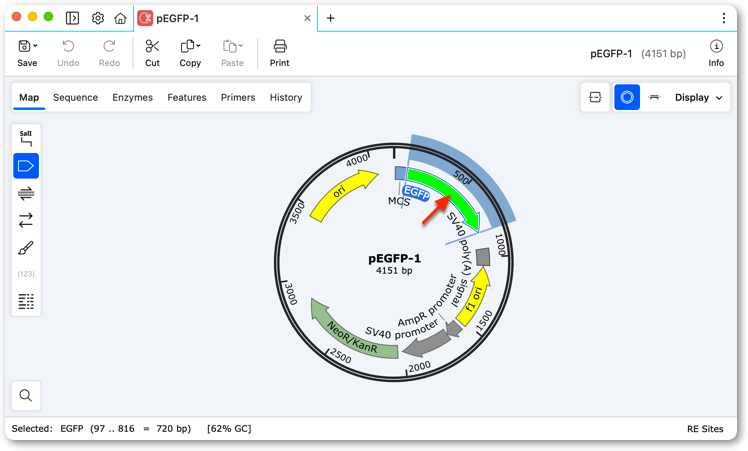
Task: Click the Redo button
Action: [x=109, y=53]
